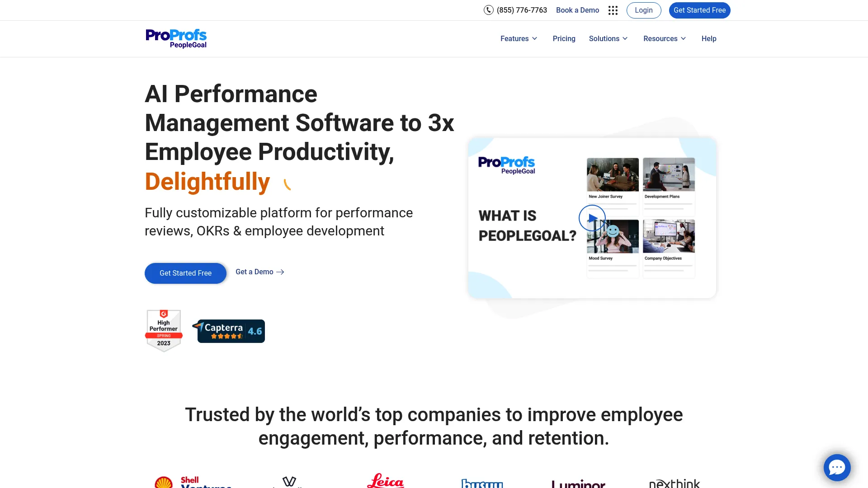
Task: Click the 'WHAT IS PEOPLEGOAL?' text
Action: point(527,225)
